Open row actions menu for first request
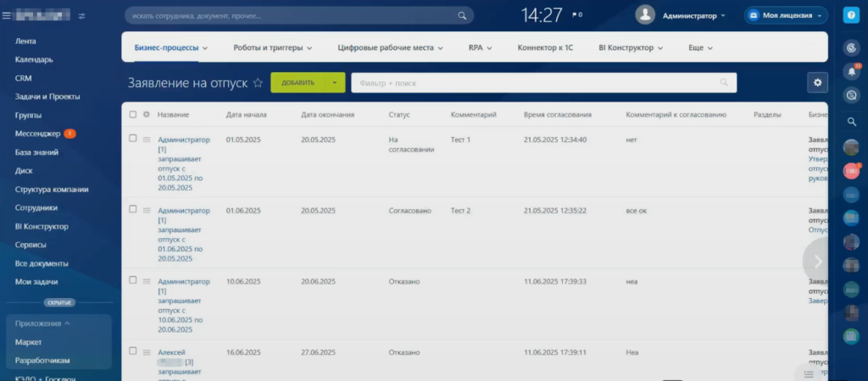Viewport: 868px width, 381px height. [x=147, y=139]
